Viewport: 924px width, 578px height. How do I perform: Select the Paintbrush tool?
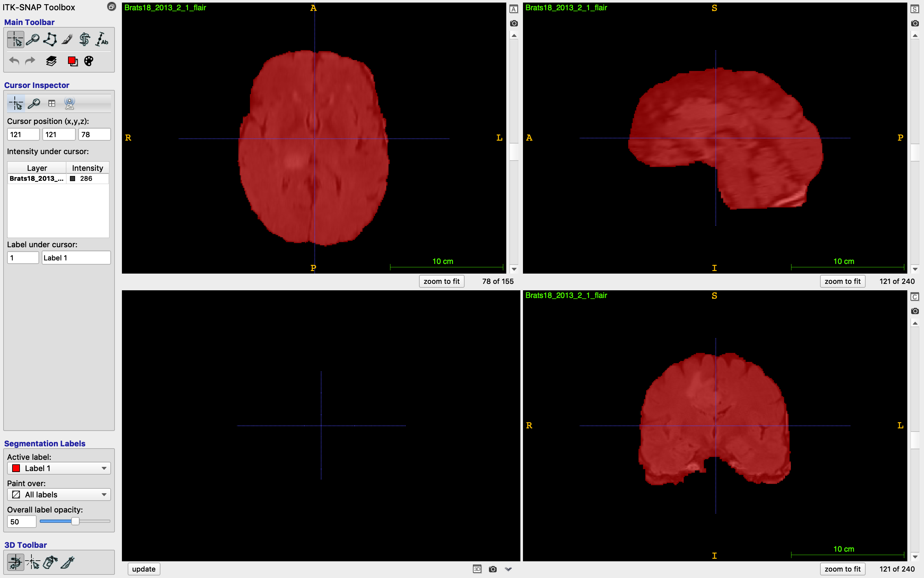click(x=67, y=39)
